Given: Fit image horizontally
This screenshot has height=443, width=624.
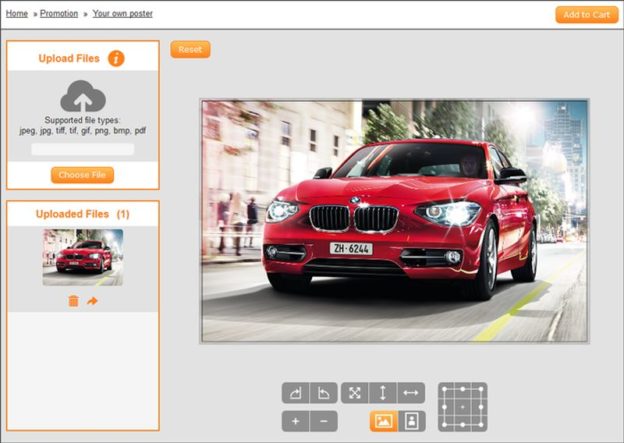Looking at the screenshot, I should click(411, 393).
